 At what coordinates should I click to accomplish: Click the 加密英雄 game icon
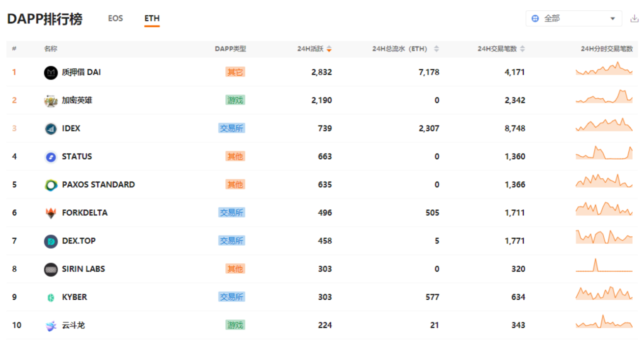click(x=51, y=101)
